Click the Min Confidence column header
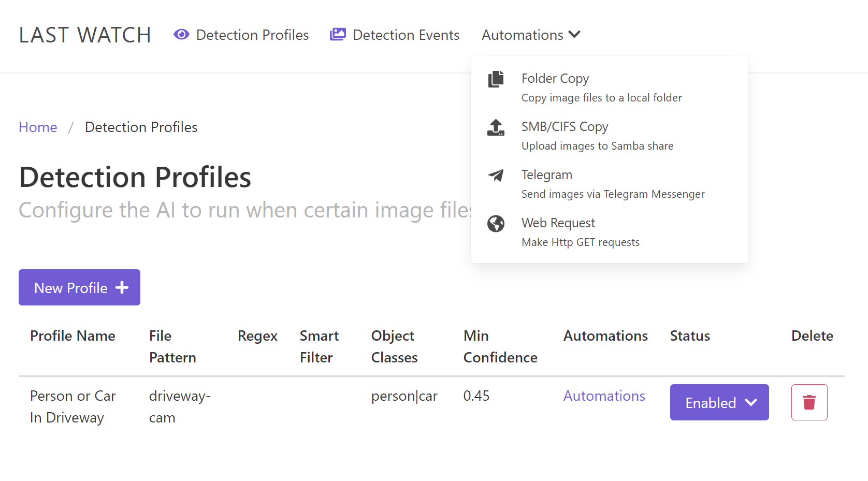The height and width of the screenshot is (481, 868). click(500, 346)
